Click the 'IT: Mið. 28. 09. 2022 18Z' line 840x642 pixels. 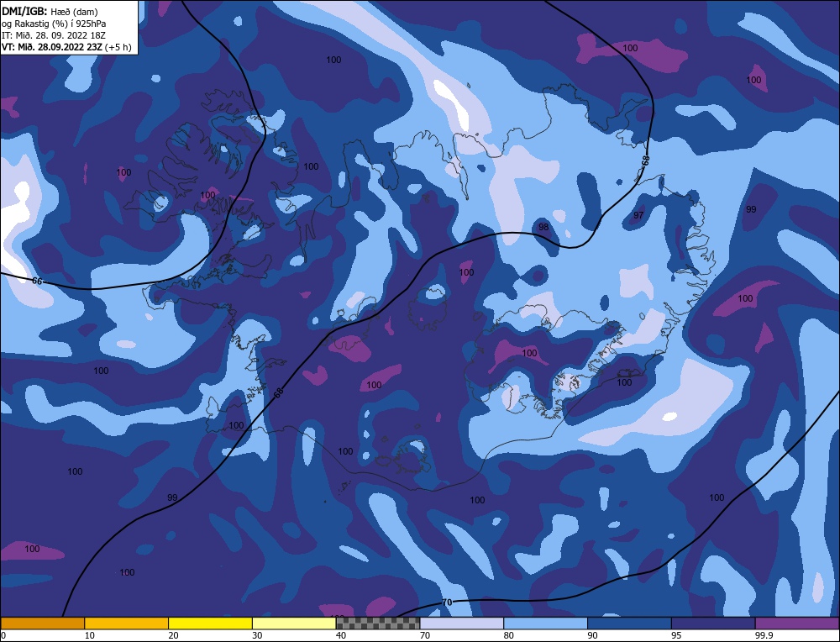pos(54,35)
